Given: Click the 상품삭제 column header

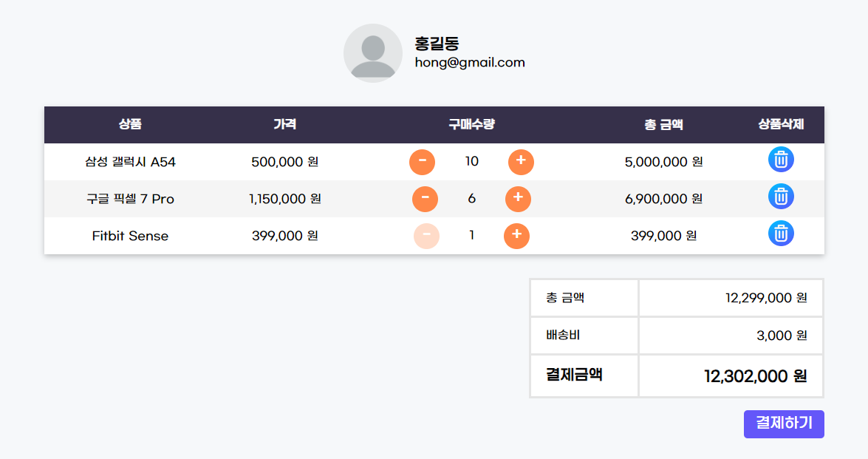Looking at the screenshot, I should pos(781,125).
